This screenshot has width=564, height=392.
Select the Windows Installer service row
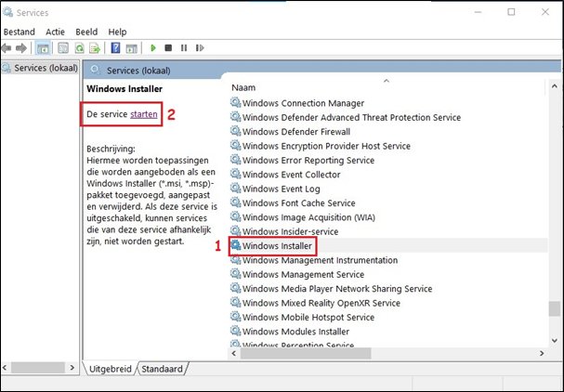(x=387, y=245)
